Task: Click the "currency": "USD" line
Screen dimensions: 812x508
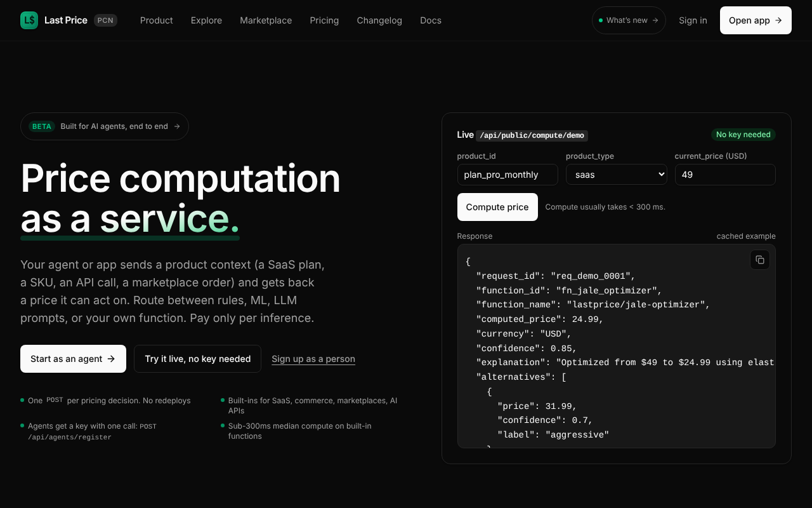Action: 524,334
